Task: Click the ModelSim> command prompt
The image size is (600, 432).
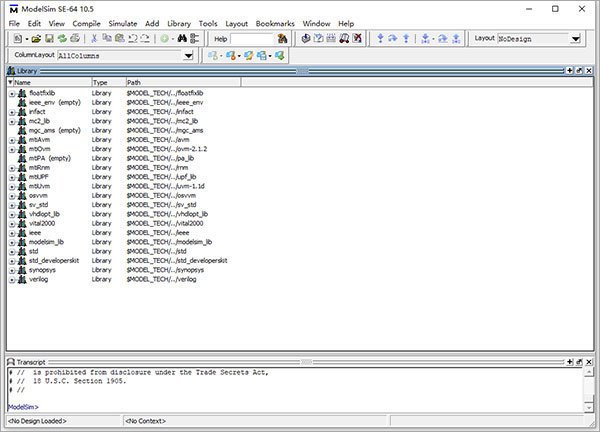Action: pos(23,407)
